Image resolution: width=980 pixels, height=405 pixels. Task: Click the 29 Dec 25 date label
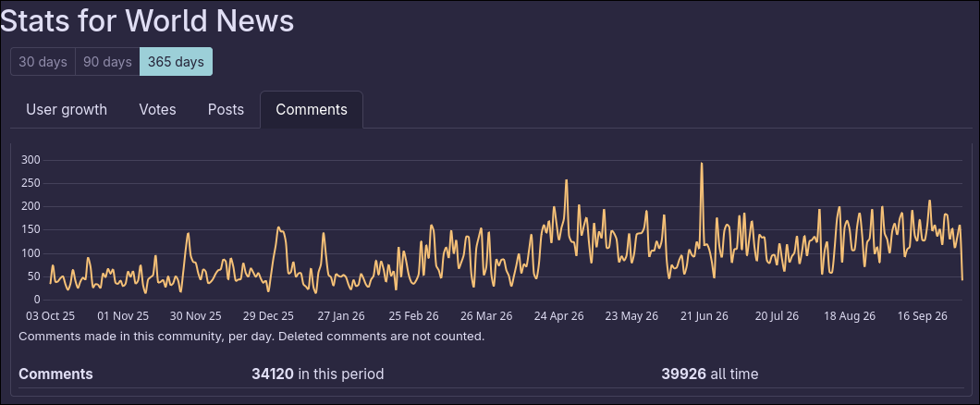(269, 316)
